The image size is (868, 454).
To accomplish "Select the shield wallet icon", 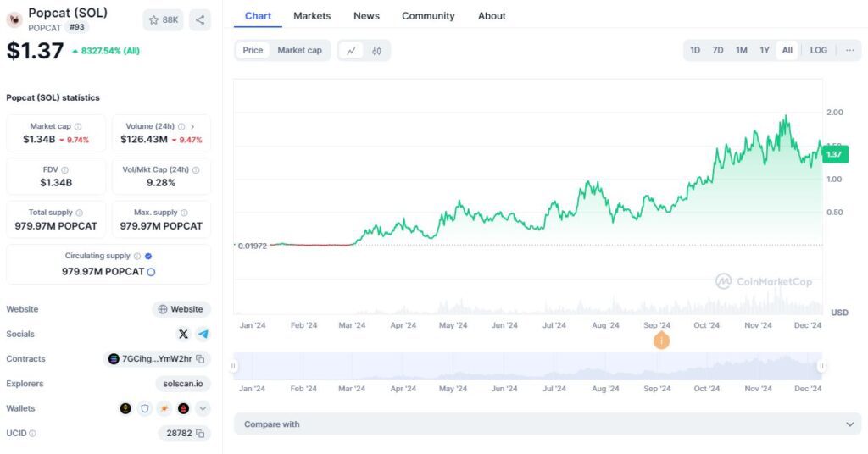I will tap(145, 408).
